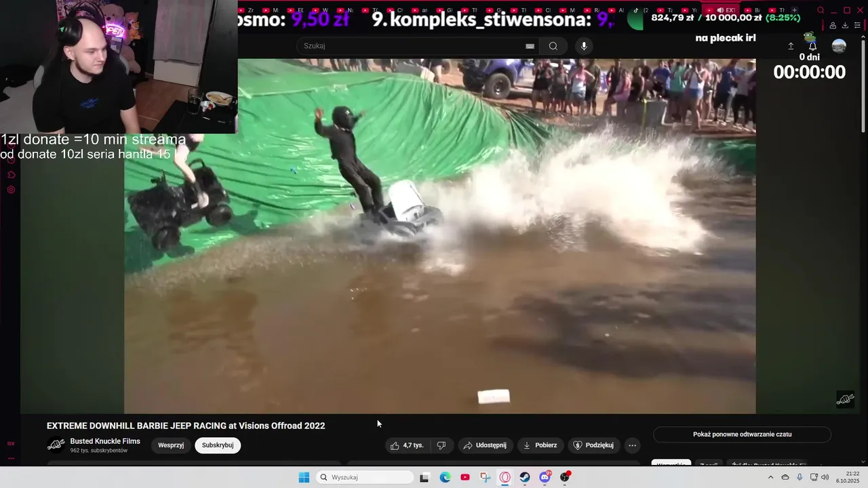Open the browser profile icon in the toolbar
The image size is (868, 488).
[833, 26]
